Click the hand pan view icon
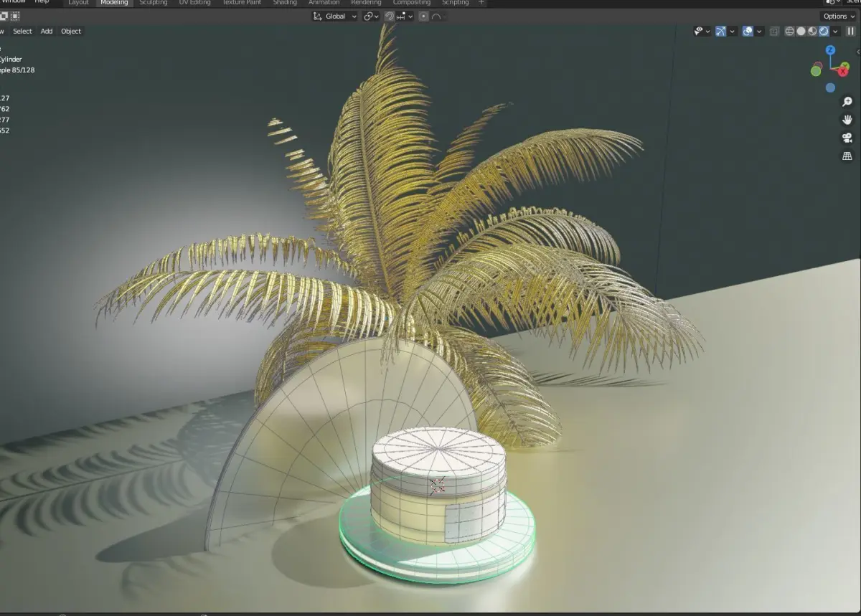 847,120
